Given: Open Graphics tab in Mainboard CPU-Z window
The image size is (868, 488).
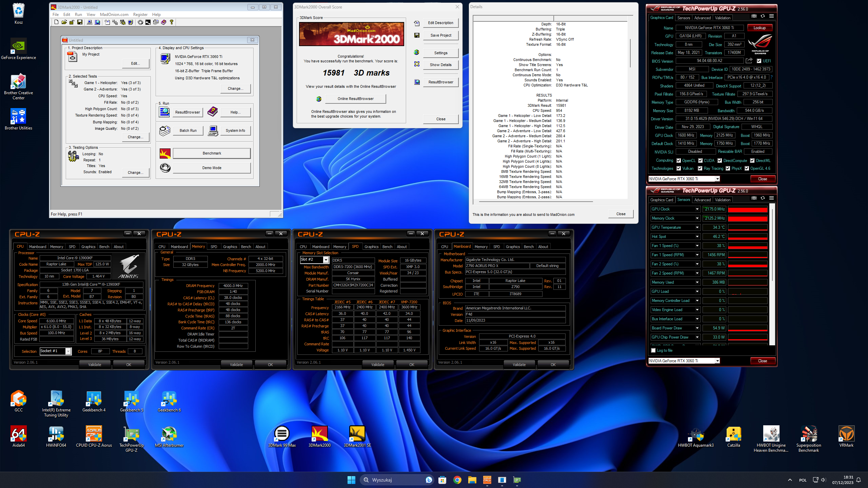Looking at the screenshot, I should [513, 247].
